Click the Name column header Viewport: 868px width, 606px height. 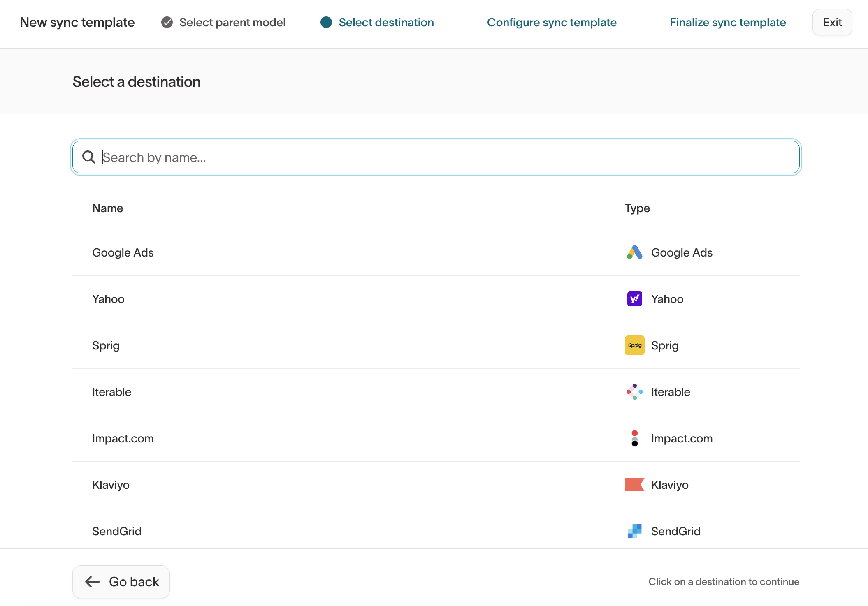pyautogui.click(x=107, y=208)
